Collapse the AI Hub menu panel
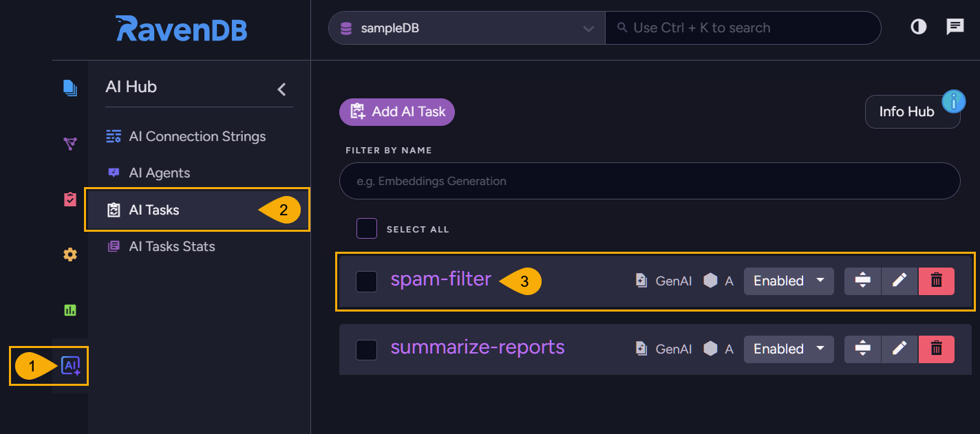Image resolution: width=980 pixels, height=434 pixels. point(281,89)
